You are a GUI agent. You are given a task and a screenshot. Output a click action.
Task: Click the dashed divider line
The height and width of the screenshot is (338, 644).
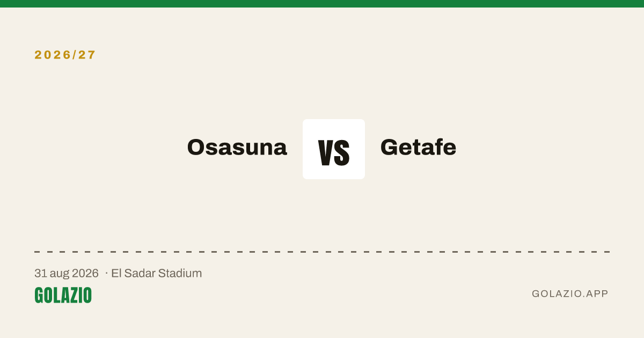[x=322, y=252]
